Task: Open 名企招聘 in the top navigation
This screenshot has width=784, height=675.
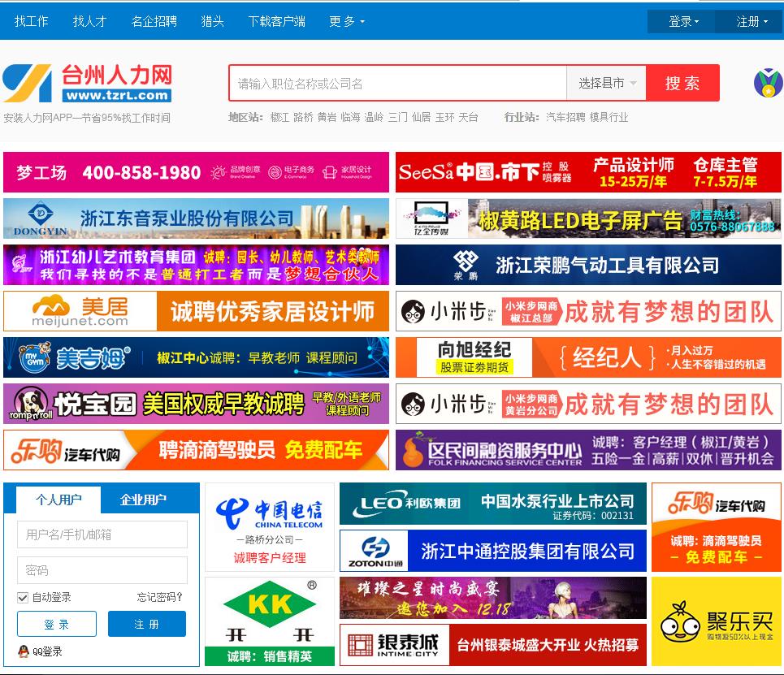Action: (154, 21)
